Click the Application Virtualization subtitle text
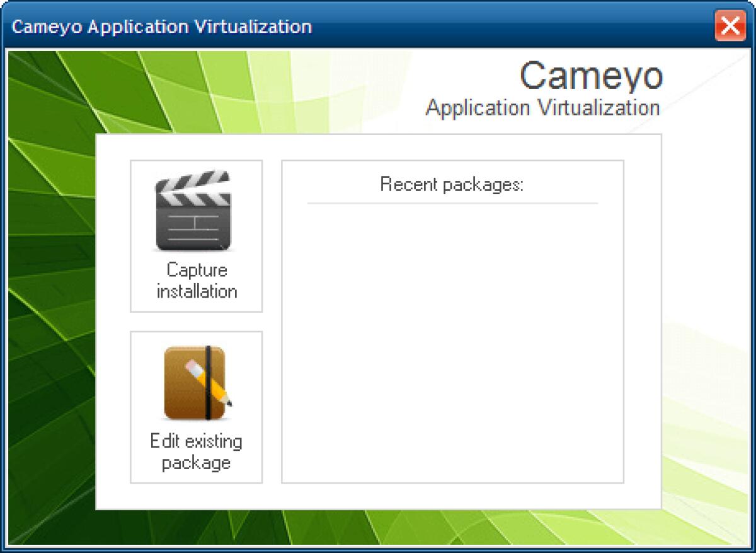 click(542, 107)
